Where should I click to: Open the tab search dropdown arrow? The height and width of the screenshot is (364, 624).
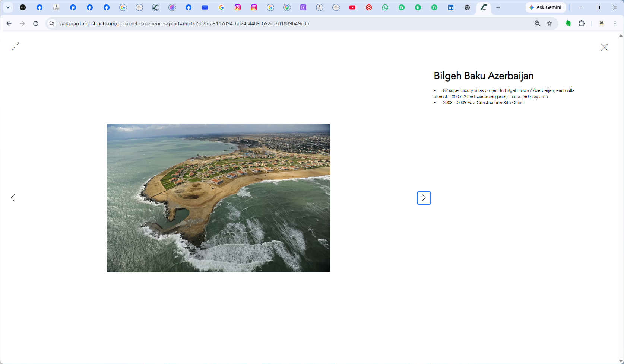click(x=7, y=7)
